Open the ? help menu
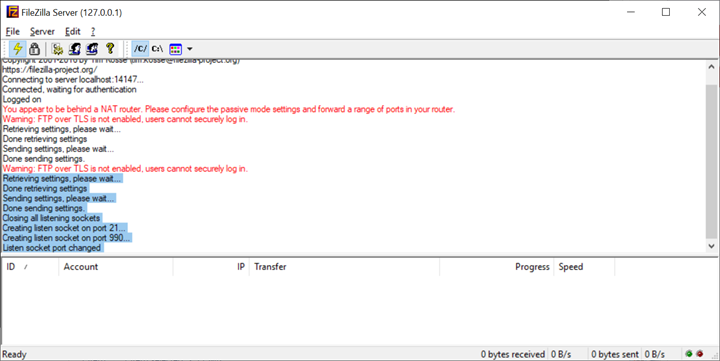 click(93, 31)
